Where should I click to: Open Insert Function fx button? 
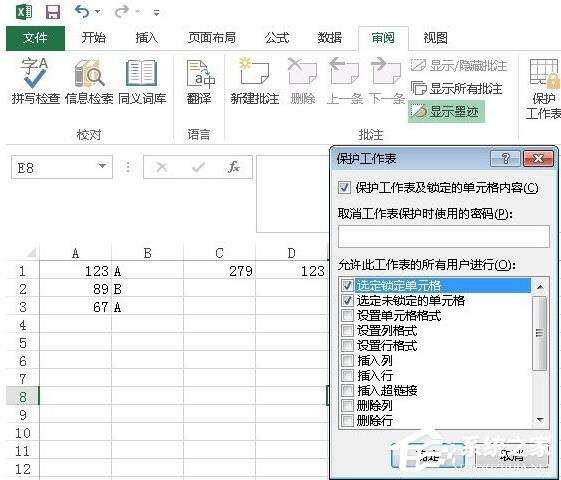234,167
